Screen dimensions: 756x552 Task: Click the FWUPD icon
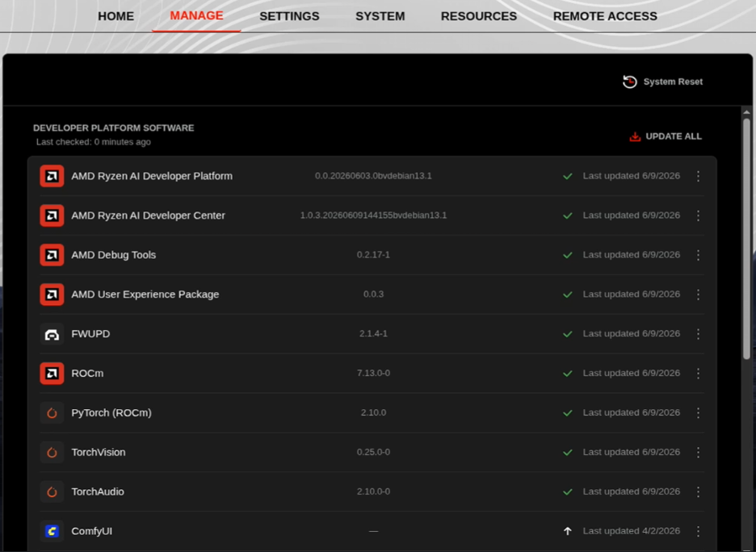52,334
